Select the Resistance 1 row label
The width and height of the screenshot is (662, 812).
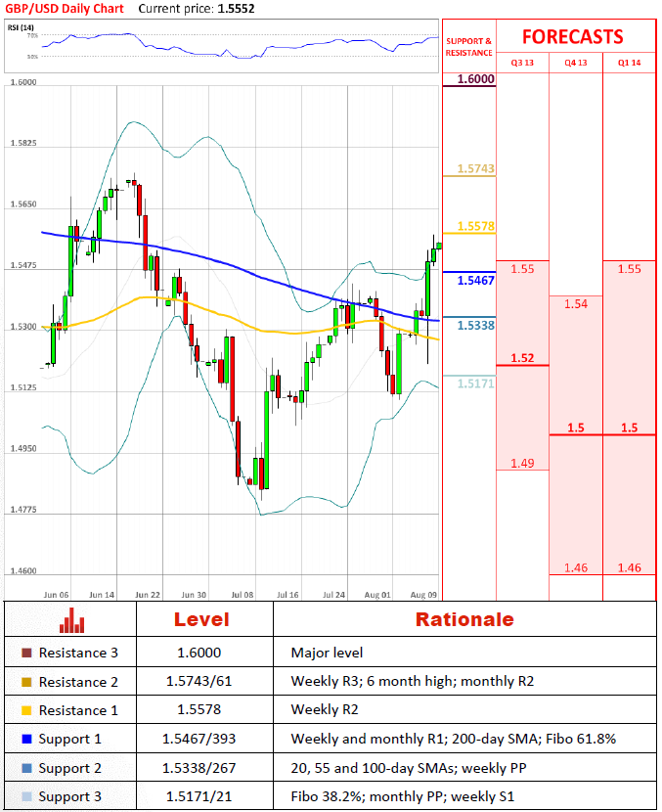[x=78, y=710]
